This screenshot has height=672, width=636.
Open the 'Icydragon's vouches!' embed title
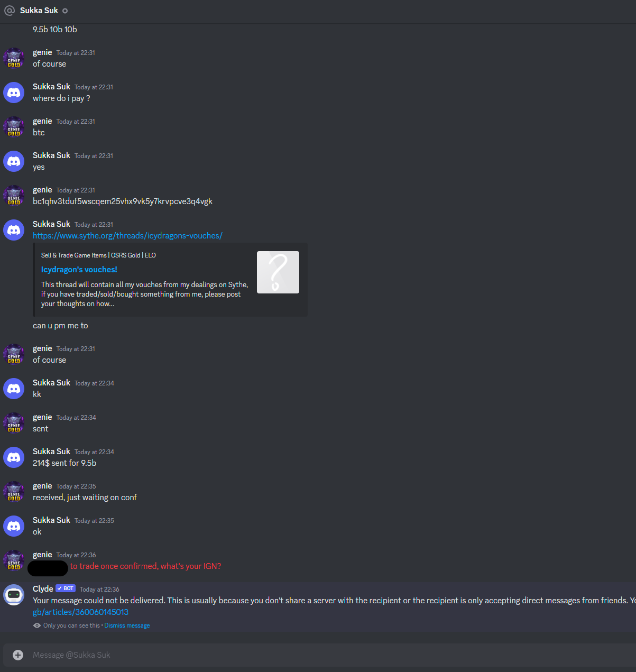pos(79,270)
